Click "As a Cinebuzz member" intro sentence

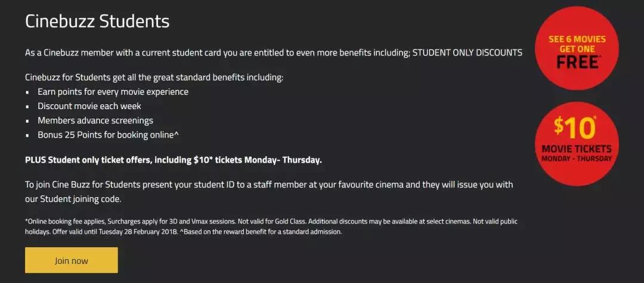tap(179, 53)
